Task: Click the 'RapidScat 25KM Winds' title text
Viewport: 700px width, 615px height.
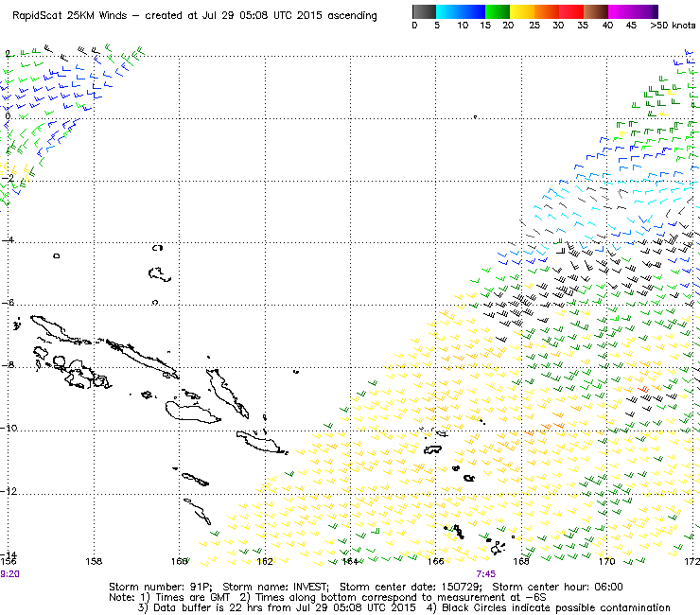Action: [70, 16]
